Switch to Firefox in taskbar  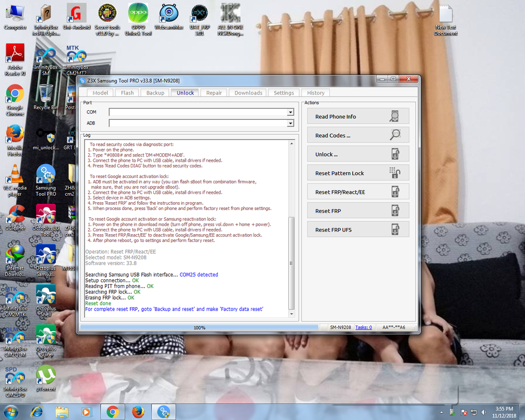pos(138,412)
